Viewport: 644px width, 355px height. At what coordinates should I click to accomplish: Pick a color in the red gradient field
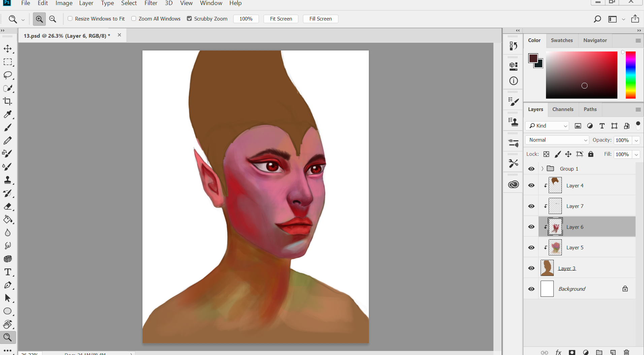click(x=581, y=75)
